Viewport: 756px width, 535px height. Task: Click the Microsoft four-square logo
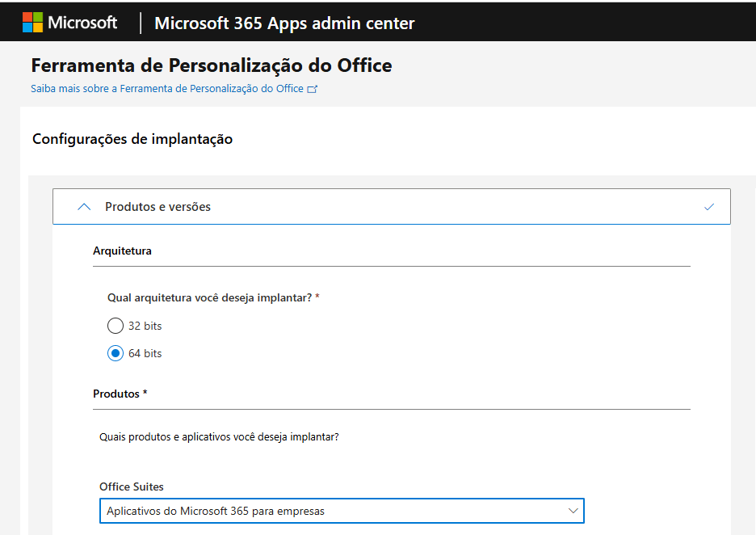pos(31,22)
